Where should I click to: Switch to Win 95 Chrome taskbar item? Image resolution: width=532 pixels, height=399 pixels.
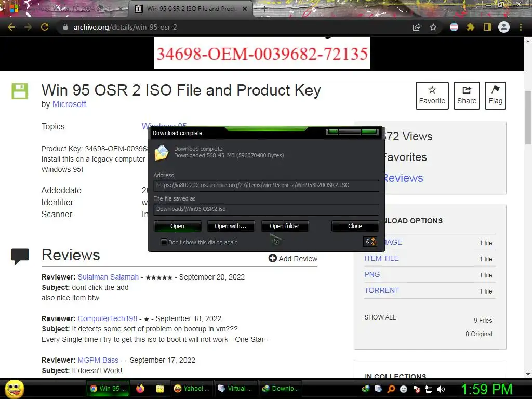pos(108,389)
